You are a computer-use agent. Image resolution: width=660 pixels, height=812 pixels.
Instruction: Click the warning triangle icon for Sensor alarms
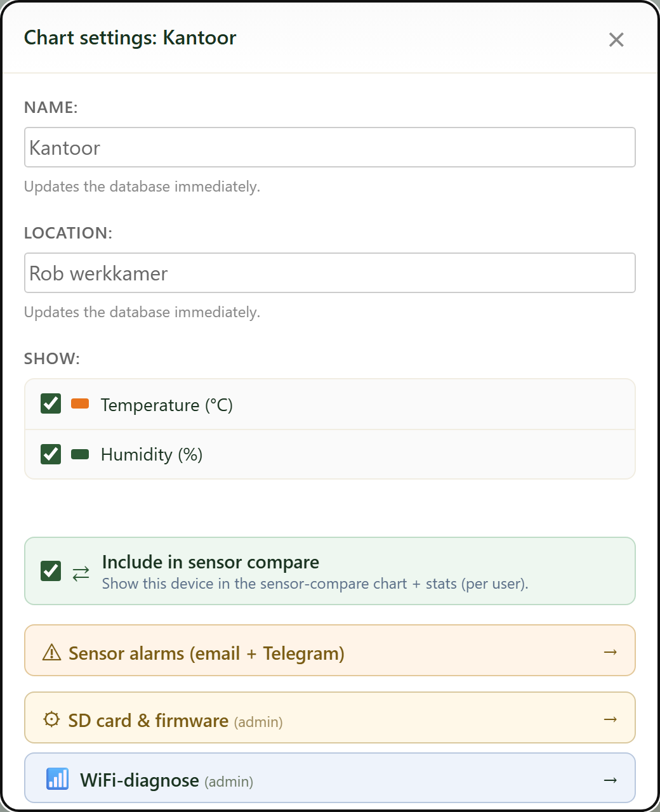pyautogui.click(x=51, y=652)
